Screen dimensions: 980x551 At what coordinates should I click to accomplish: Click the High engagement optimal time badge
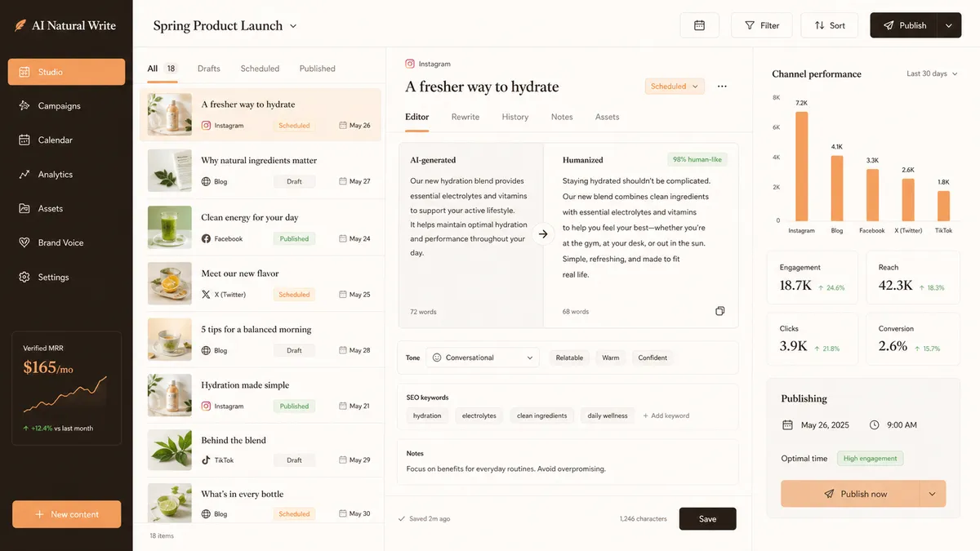[871, 459]
